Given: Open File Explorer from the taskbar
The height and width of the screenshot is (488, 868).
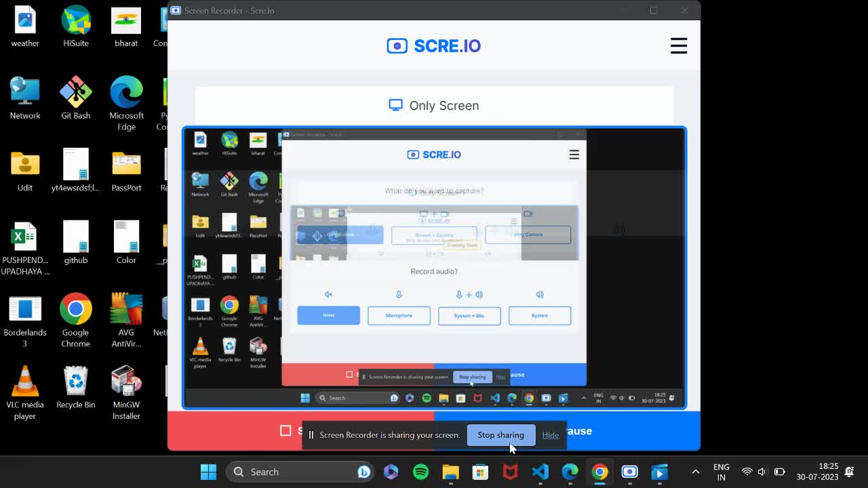Looking at the screenshot, I should [x=450, y=472].
